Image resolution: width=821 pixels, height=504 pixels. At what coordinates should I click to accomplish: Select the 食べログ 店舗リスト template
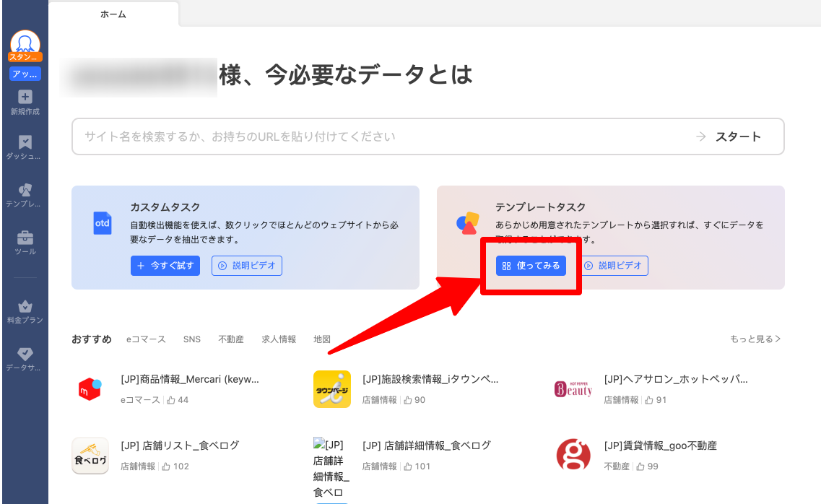(90, 456)
